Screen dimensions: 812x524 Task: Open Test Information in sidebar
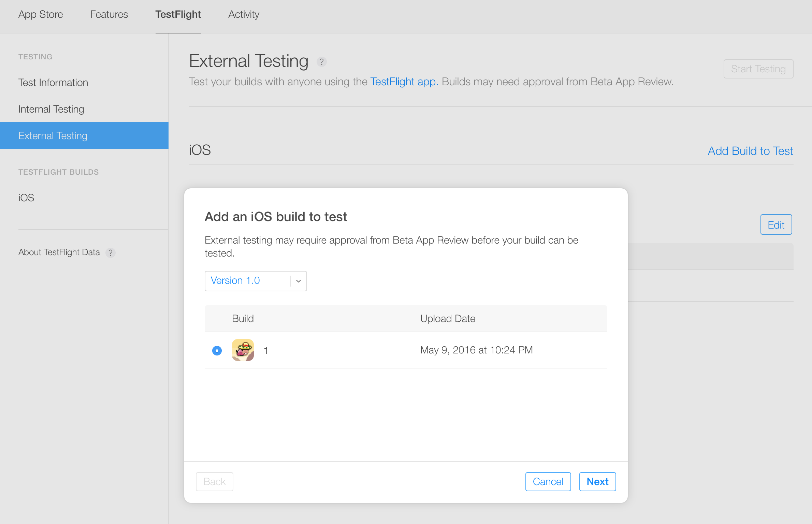53,83
